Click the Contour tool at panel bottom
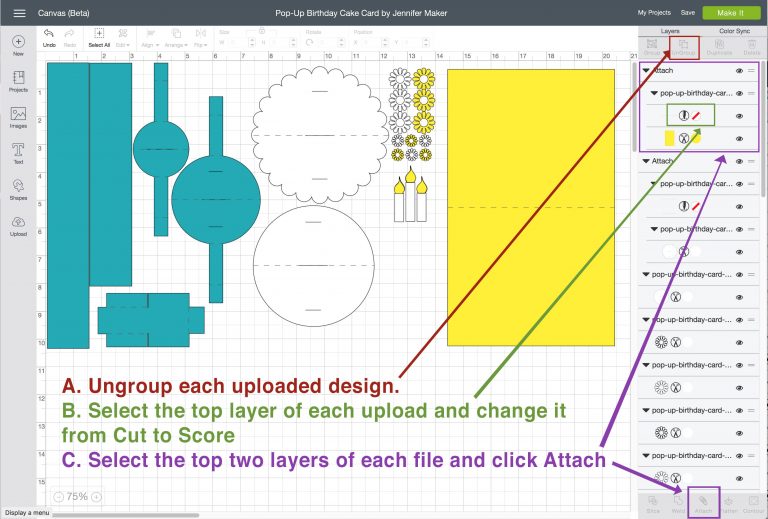 pyautogui.click(x=752, y=504)
